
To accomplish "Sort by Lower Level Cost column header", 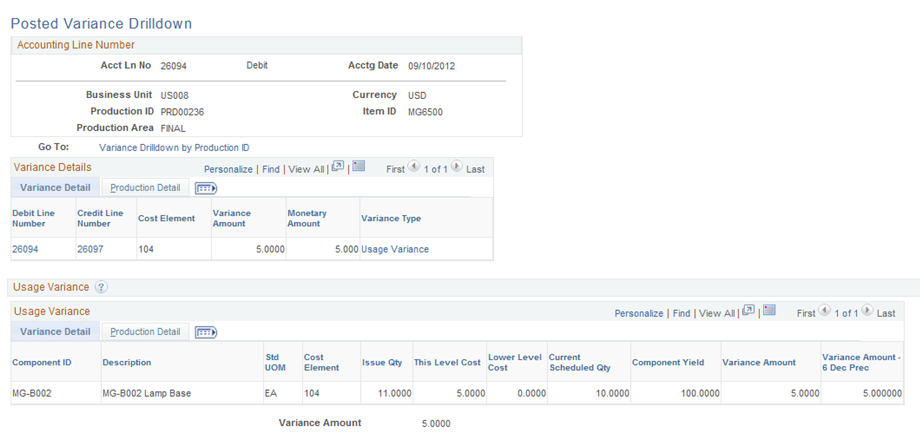I will (x=515, y=362).
